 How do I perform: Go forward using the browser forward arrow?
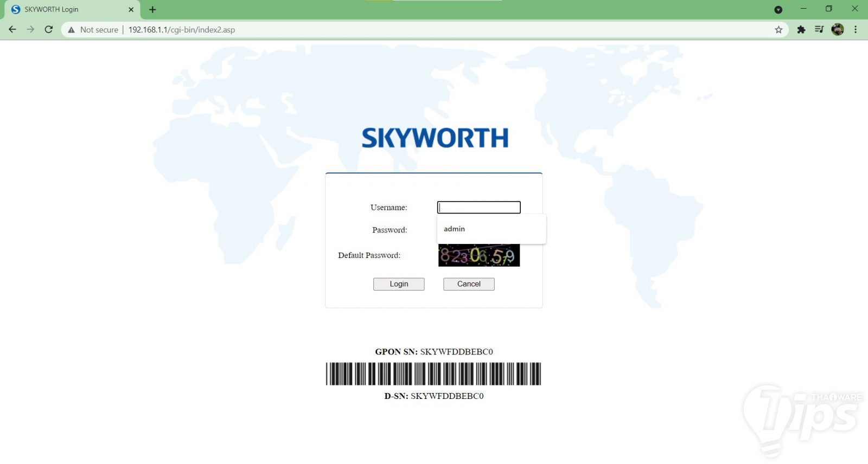[30, 30]
